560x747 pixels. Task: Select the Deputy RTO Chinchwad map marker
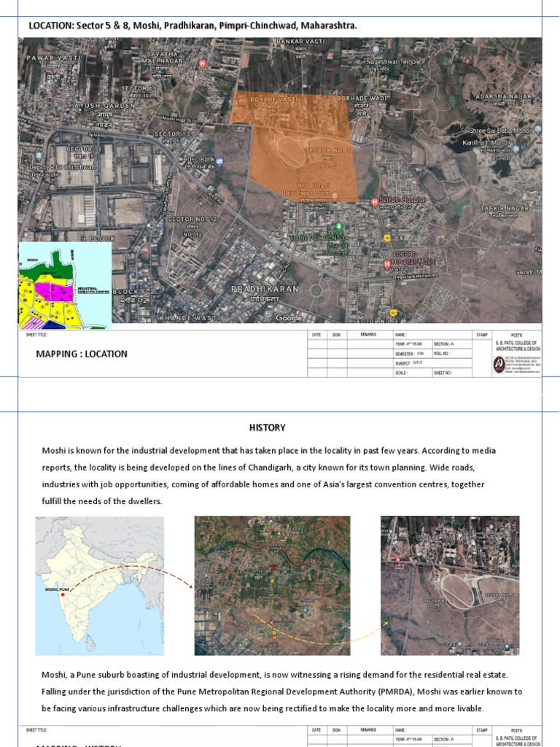pos(39,155)
